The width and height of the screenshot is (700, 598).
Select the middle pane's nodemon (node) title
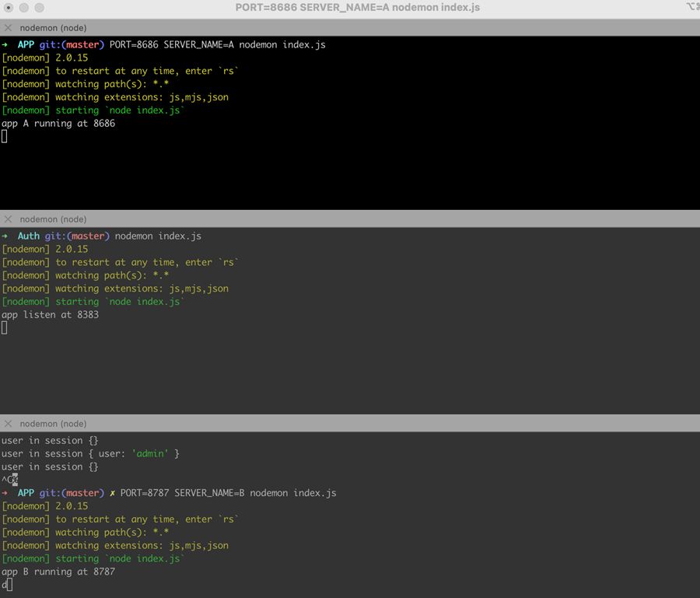point(53,219)
